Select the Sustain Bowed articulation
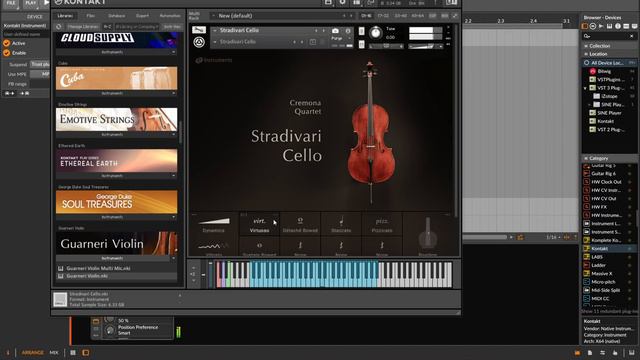640x360 pixels. [259, 247]
